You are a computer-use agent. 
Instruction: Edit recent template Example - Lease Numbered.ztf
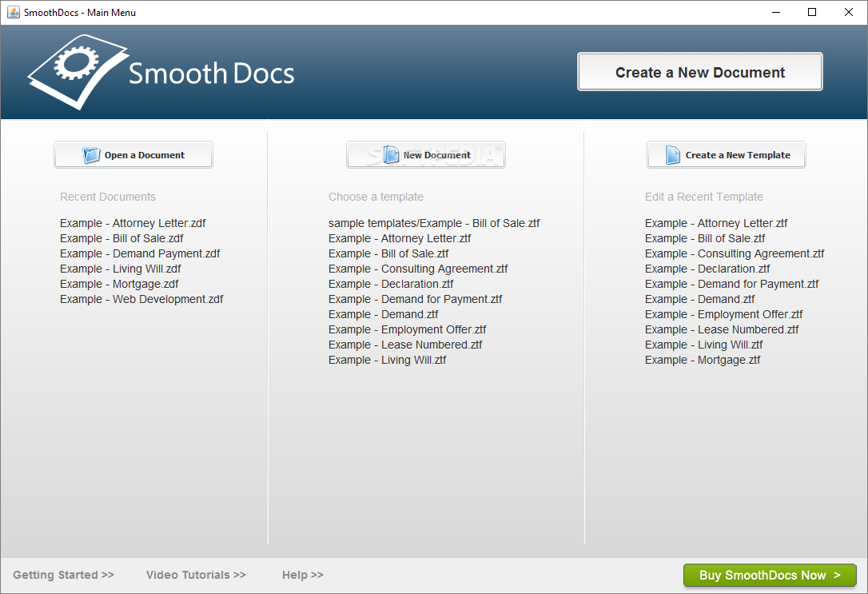(x=722, y=330)
